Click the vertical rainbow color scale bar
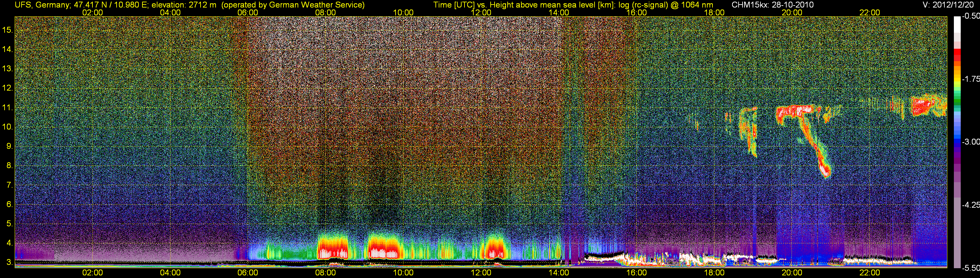 pyautogui.click(x=957, y=142)
